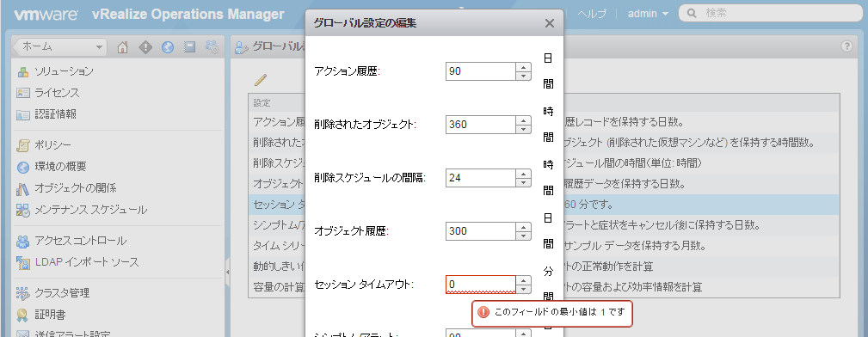This screenshot has height=337, width=868.
Task: Select 環境の概要 in the sidebar
Action: coord(60,167)
